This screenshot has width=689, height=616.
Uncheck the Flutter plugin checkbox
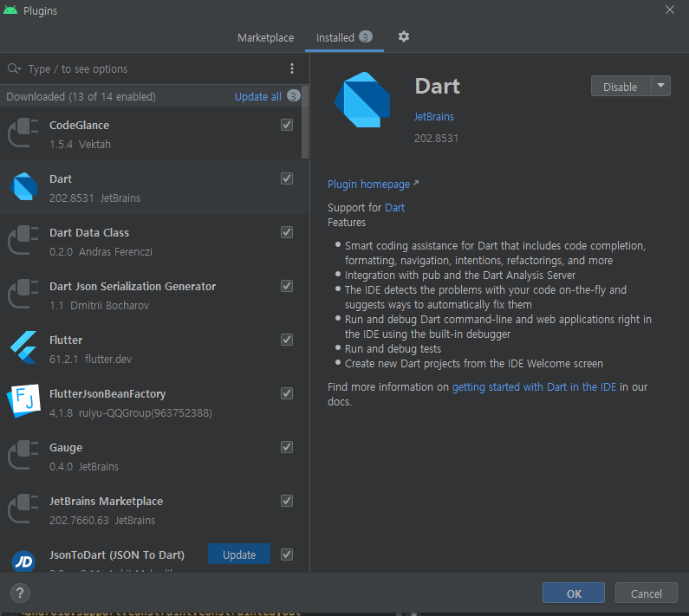click(287, 340)
